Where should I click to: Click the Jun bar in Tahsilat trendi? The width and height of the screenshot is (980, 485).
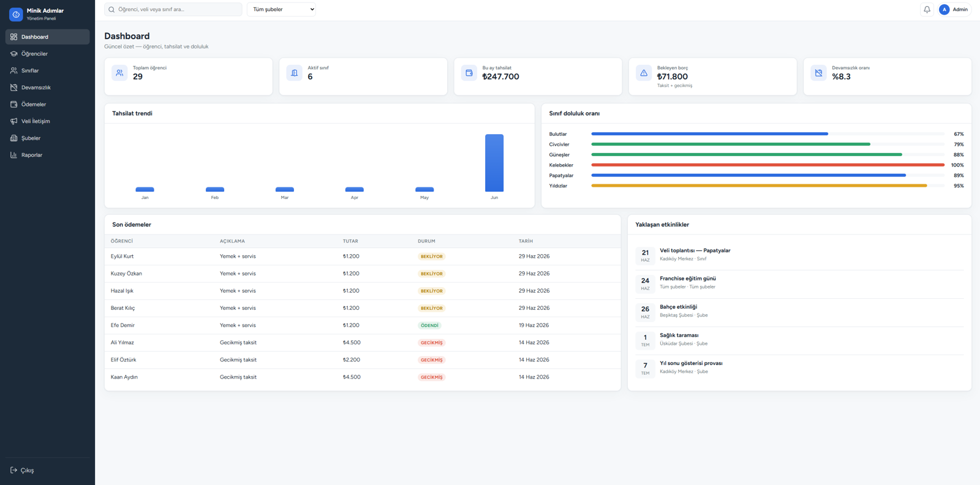tap(494, 163)
